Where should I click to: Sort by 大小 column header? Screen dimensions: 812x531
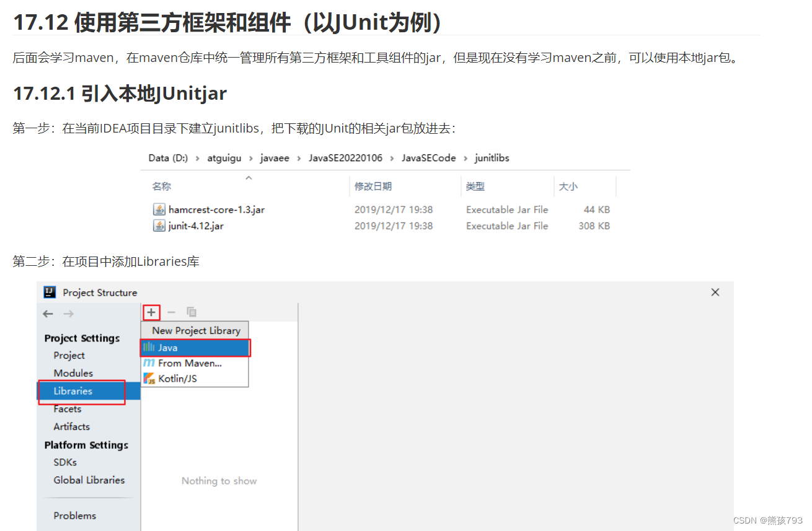pos(568,187)
